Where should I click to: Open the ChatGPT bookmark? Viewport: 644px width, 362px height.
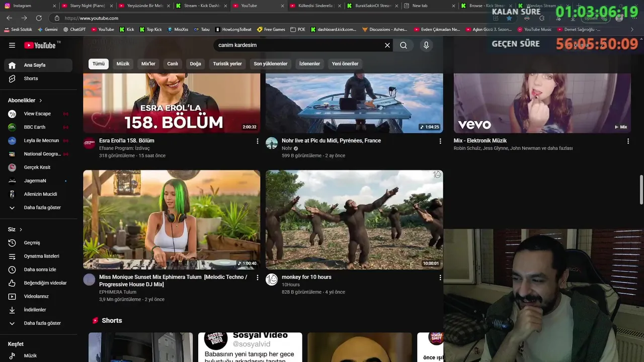pos(74,30)
